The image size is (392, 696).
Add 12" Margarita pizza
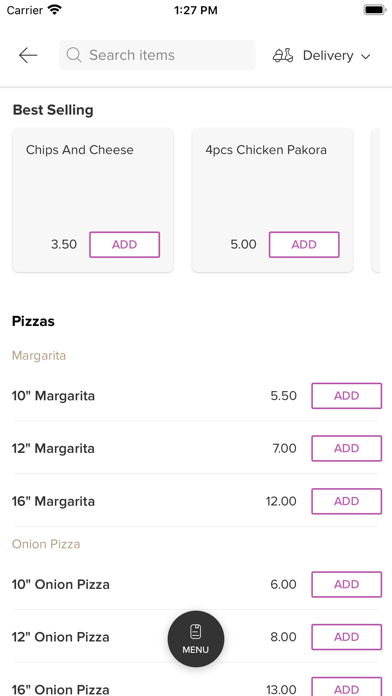[x=347, y=448]
